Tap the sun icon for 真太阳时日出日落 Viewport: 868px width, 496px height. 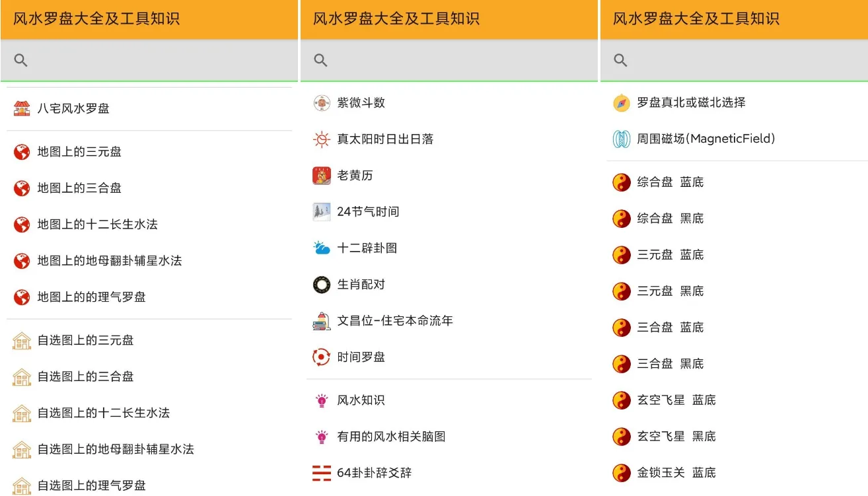click(x=322, y=139)
